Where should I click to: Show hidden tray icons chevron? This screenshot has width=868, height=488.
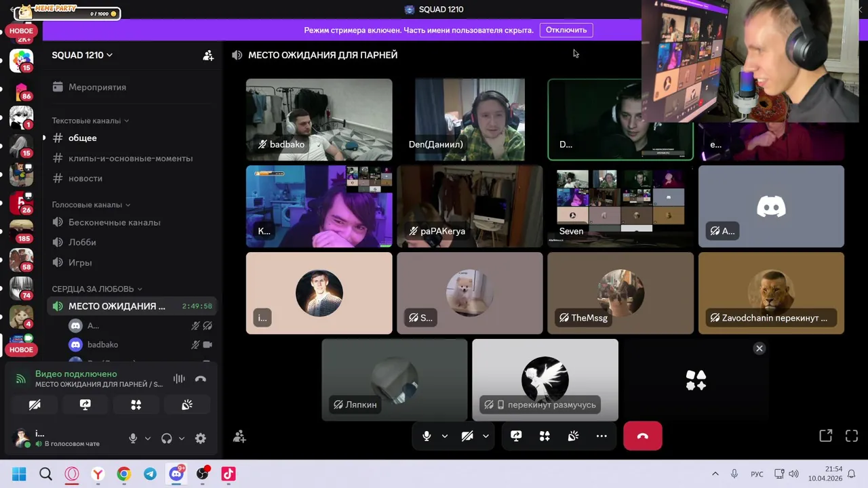pyautogui.click(x=715, y=474)
